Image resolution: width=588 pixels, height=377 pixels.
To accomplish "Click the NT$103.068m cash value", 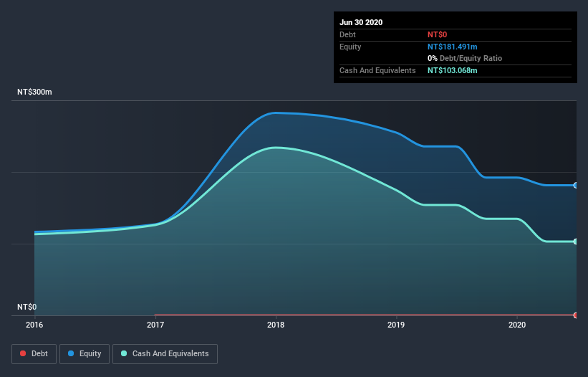I will (452, 70).
